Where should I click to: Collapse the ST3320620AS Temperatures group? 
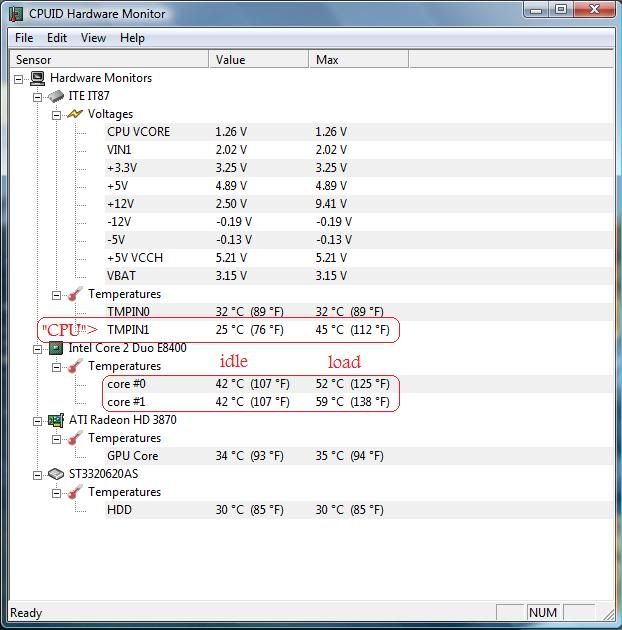pos(56,493)
